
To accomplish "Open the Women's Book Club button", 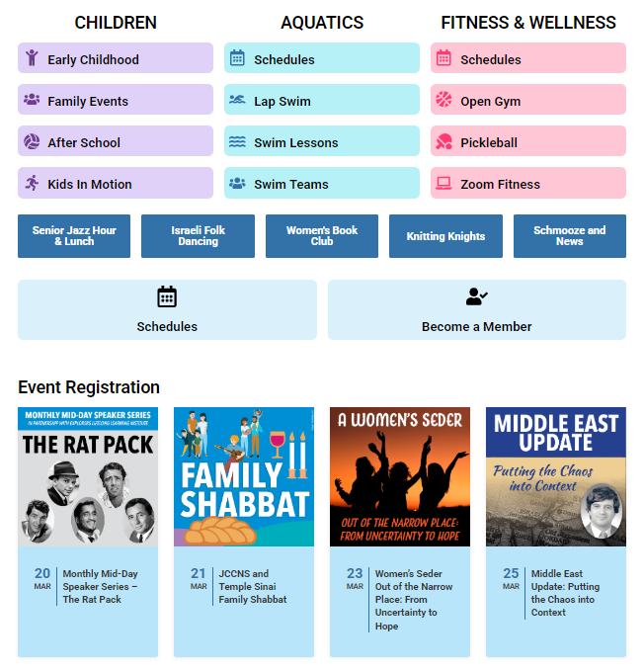I will coord(322,236).
